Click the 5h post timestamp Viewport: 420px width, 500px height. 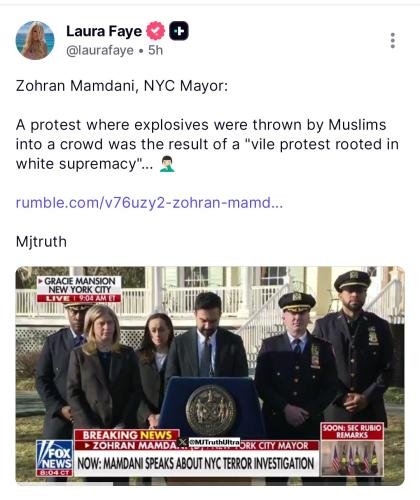tap(155, 50)
